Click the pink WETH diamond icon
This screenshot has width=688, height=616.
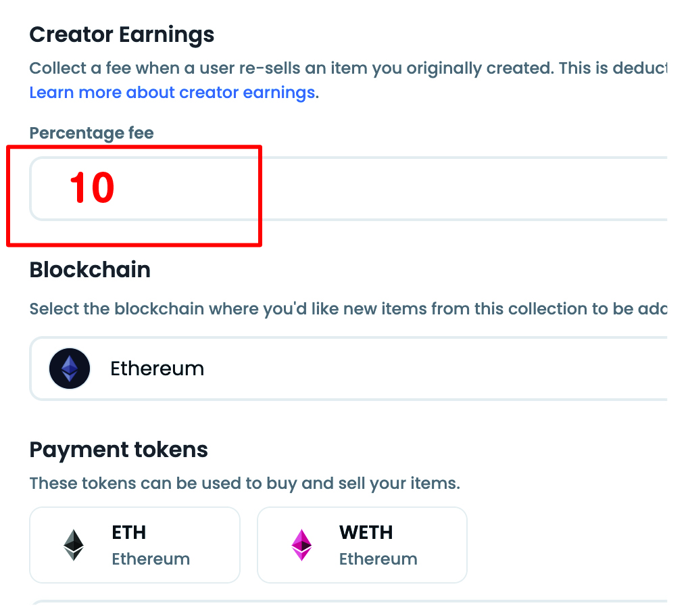click(301, 544)
